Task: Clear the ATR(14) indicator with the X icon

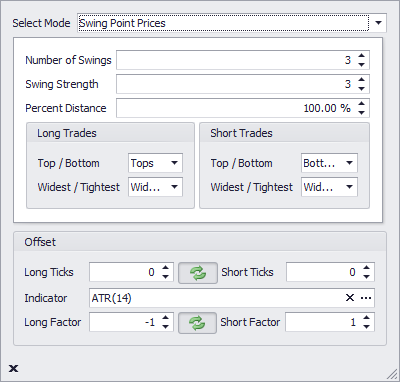Action: pos(350,298)
